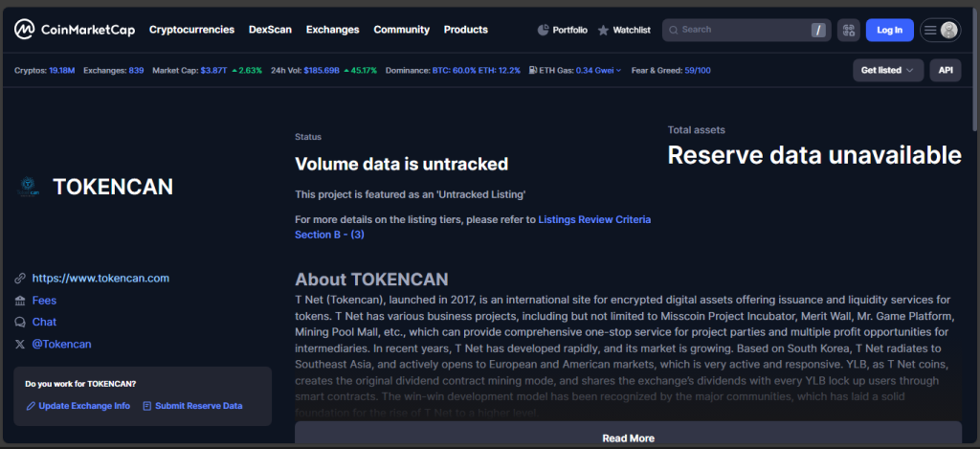Open the Exchanges menu
The height and width of the screenshot is (449, 980).
tap(332, 30)
